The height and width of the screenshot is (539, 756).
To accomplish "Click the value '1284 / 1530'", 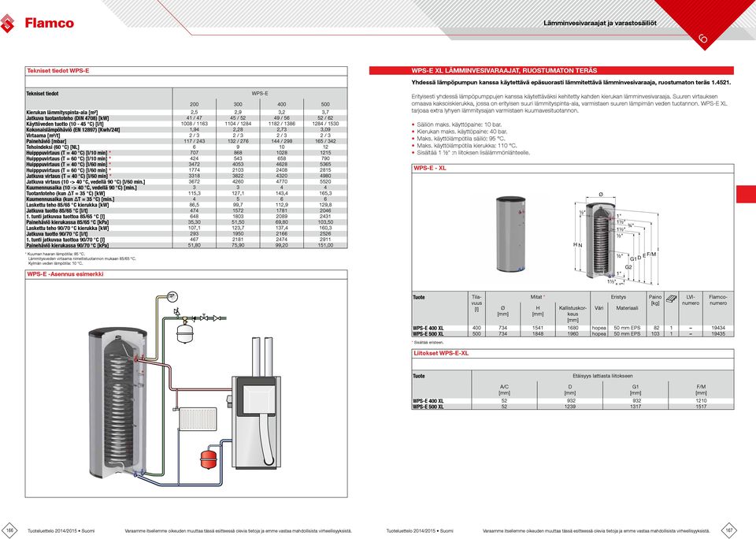I will click(x=325, y=124).
